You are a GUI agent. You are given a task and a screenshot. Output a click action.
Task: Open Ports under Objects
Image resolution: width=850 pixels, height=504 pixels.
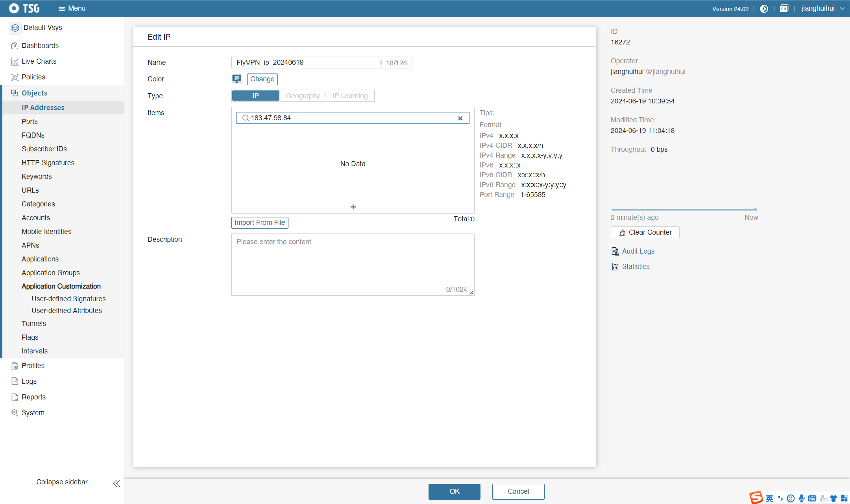30,121
